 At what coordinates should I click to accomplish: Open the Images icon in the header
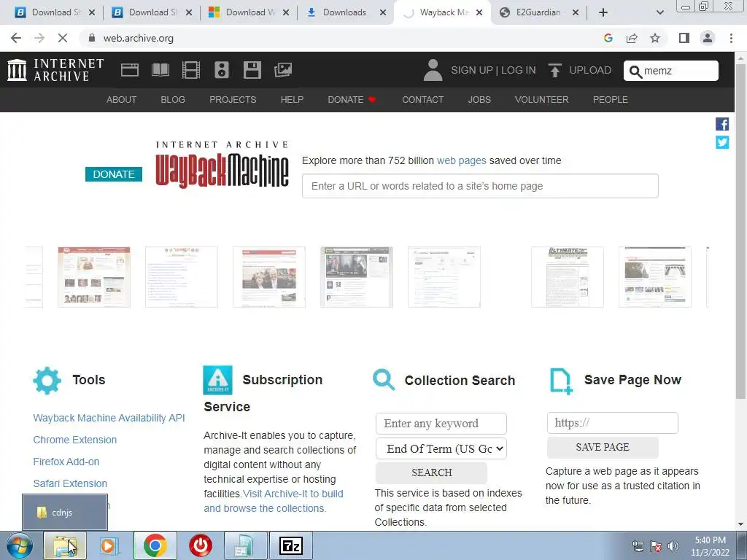pyautogui.click(x=283, y=70)
